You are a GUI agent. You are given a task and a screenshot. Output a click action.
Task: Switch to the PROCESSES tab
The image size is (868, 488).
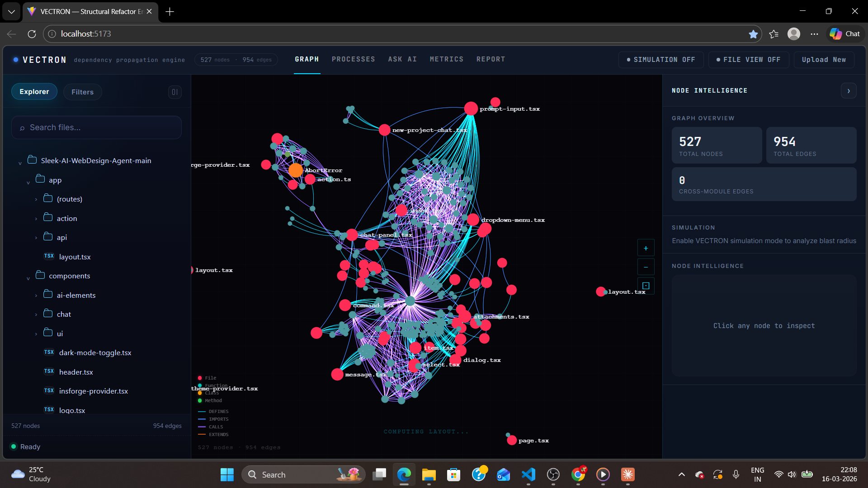(x=354, y=59)
